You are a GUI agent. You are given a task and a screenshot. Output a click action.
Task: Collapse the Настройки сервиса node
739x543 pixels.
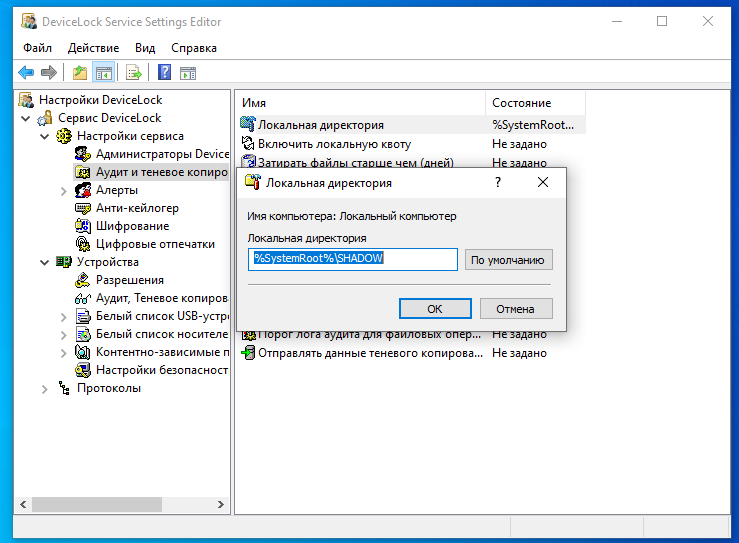pos(45,136)
